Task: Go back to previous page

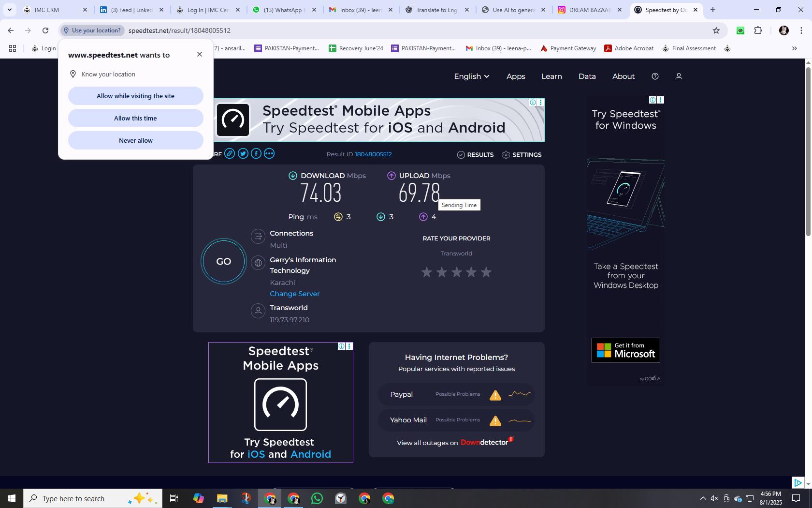Action: pos(11,30)
